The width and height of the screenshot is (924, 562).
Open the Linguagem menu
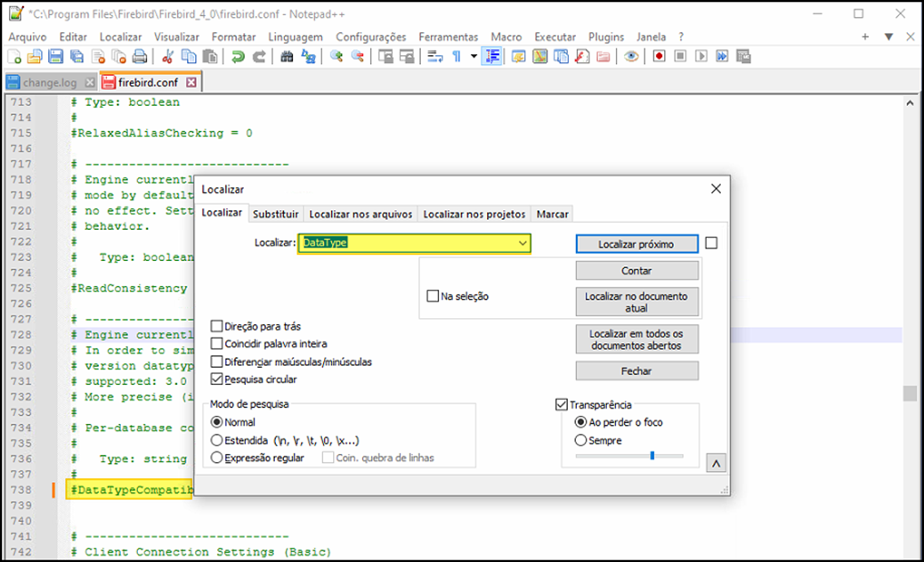(296, 37)
